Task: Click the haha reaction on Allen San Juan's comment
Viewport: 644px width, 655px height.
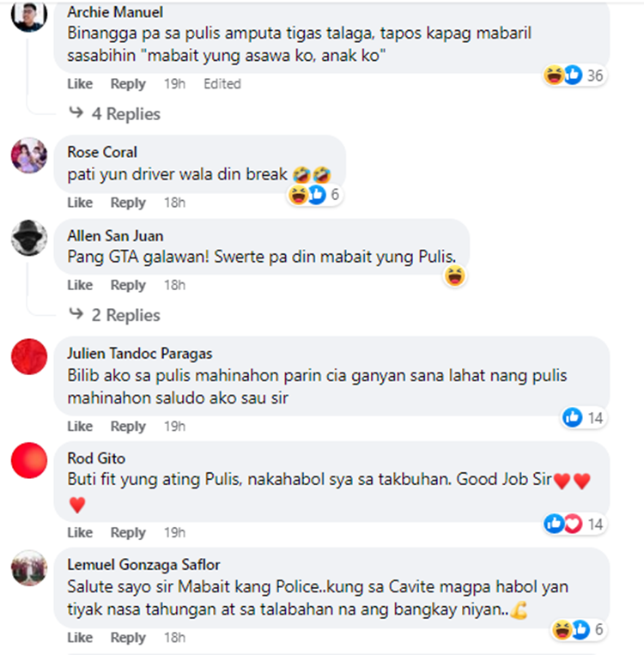Action: [x=455, y=276]
